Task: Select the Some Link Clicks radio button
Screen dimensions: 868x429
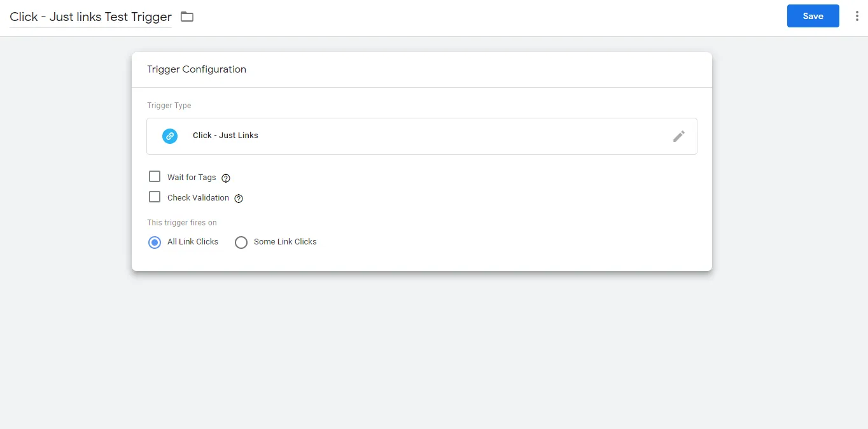Action: (x=241, y=243)
